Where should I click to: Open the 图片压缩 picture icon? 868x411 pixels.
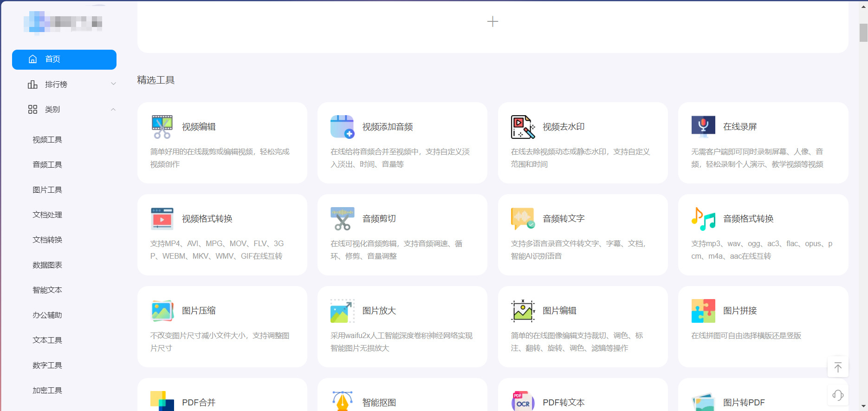[162, 311]
